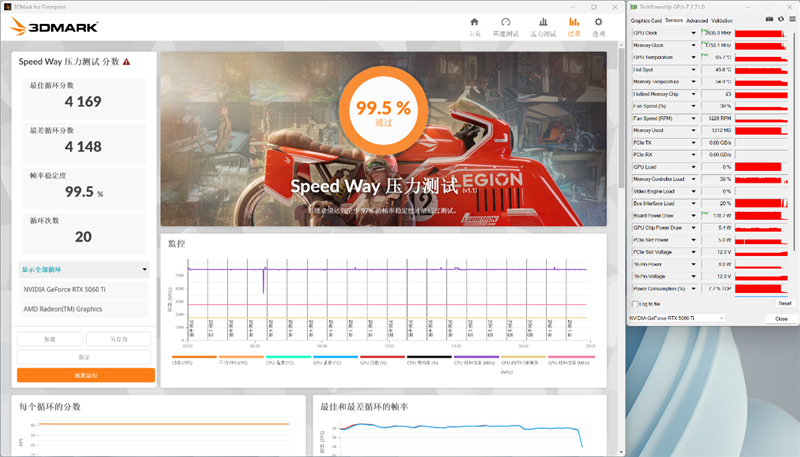
Task: Click the validate button above run again
Action: (x=84, y=357)
